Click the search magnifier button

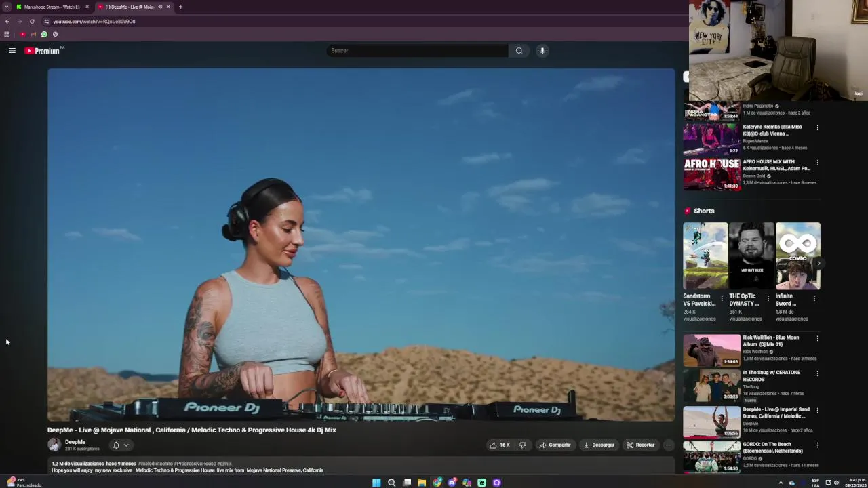pos(519,50)
